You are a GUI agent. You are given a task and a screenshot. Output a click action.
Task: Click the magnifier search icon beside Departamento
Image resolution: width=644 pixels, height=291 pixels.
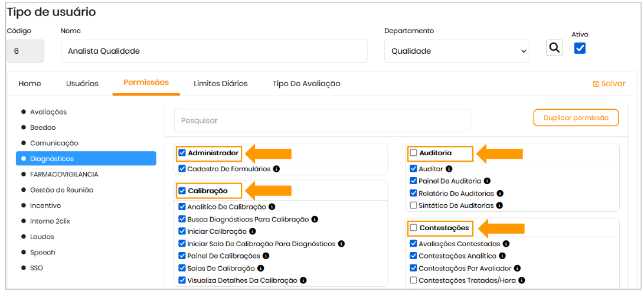pyautogui.click(x=554, y=48)
